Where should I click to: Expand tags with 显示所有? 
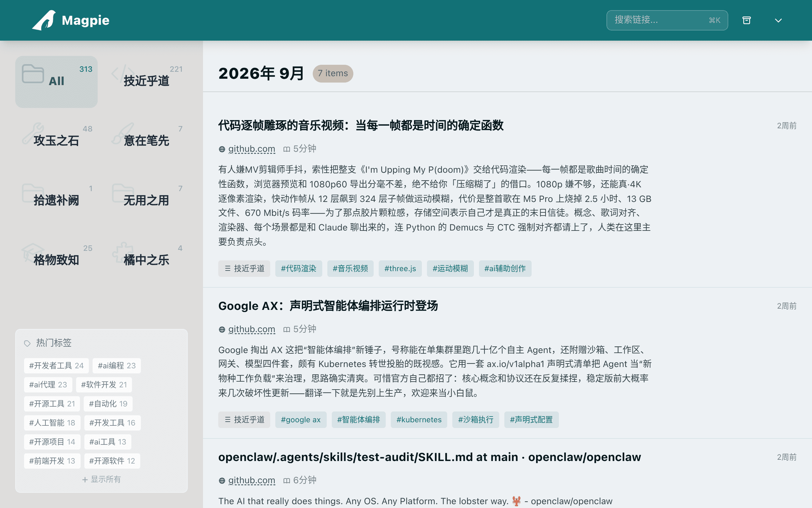click(101, 479)
